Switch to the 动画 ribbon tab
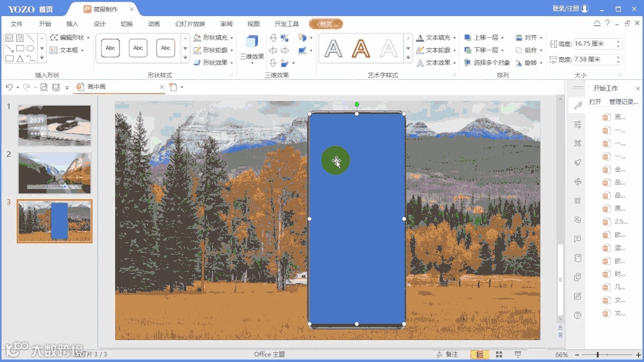The width and height of the screenshot is (644, 362). (x=153, y=24)
